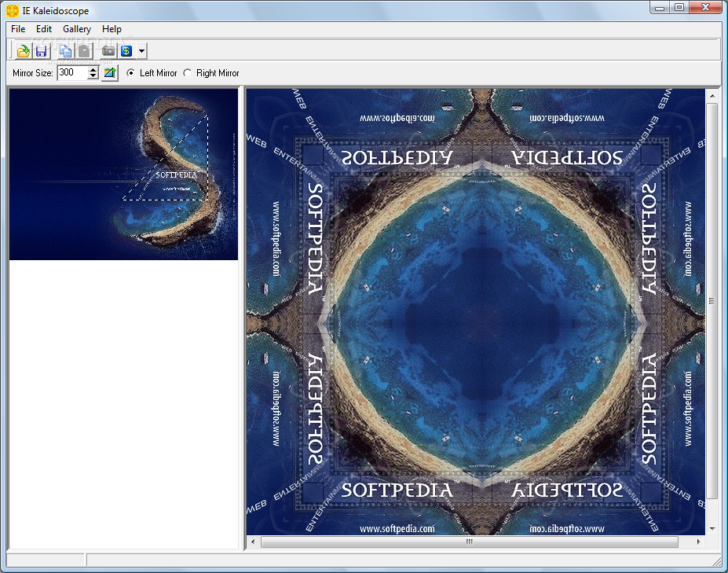Viewport: 728px width, 573px height.
Task: Increase mirror size with up spinner
Action: 93,69
